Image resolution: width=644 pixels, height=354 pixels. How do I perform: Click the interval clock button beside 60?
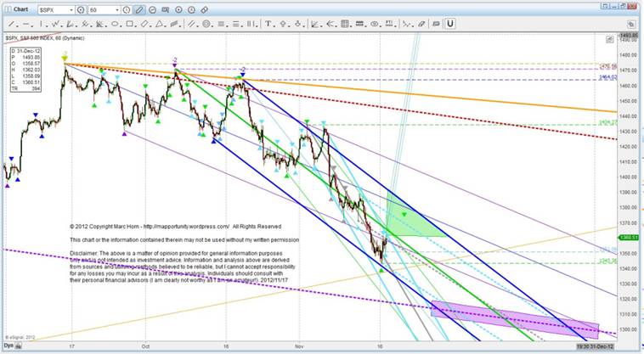pos(126,8)
